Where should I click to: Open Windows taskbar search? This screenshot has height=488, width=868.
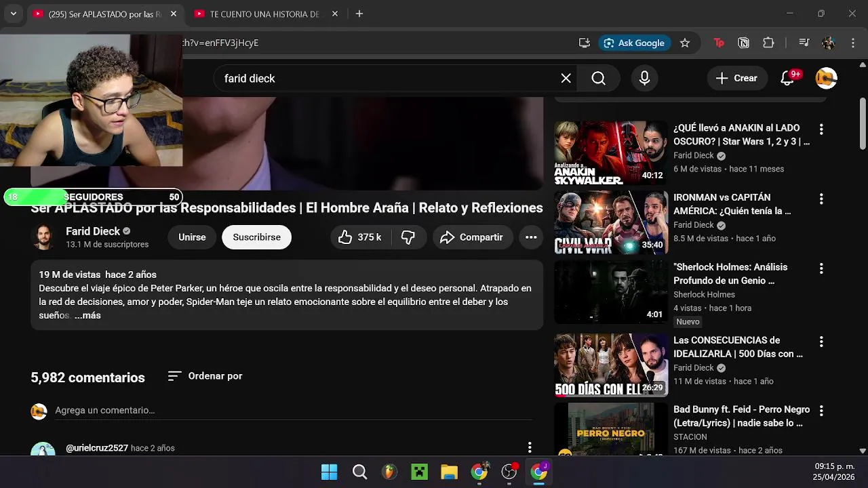pos(359,472)
